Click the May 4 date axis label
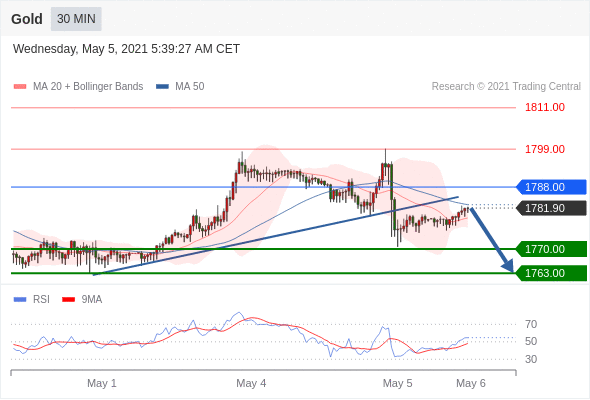 point(251,383)
